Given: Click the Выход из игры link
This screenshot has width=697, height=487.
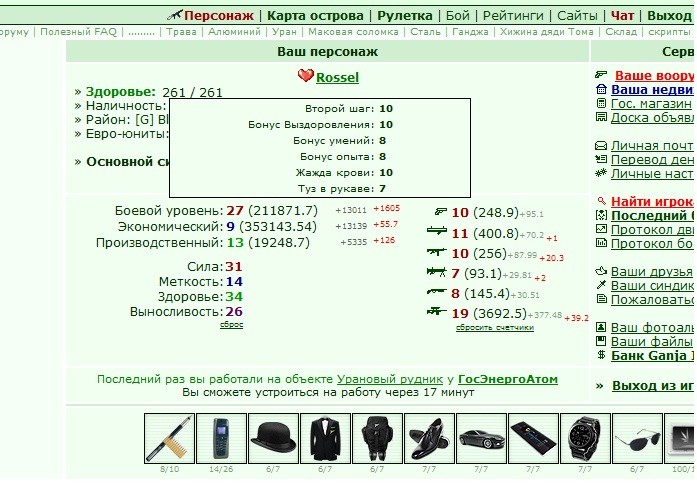Looking at the screenshot, I should tap(652, 385).
